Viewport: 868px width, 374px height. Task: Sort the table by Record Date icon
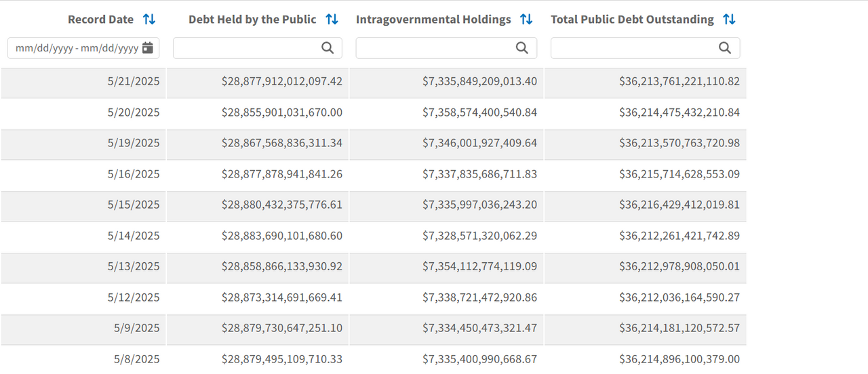[x=149, y=20]
